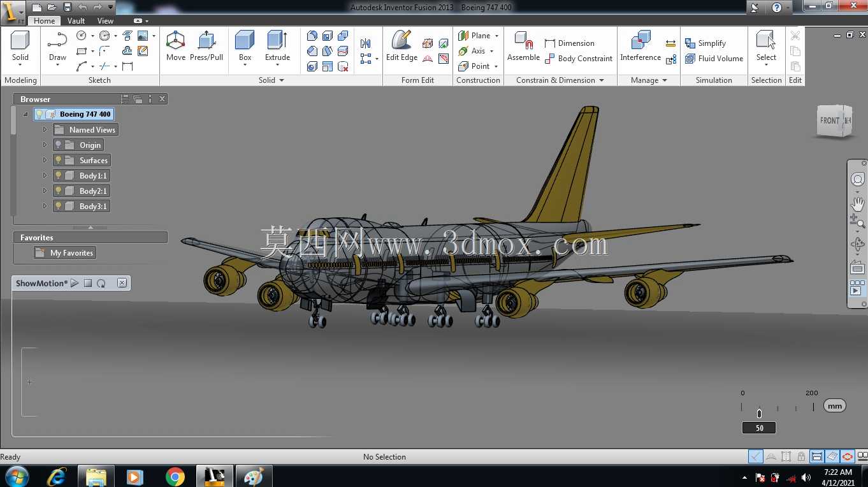The height and width of the screenshot is (487, 868).
Task: Select the sketch dimension icon in Sketch panel
Action: [127, 66]
